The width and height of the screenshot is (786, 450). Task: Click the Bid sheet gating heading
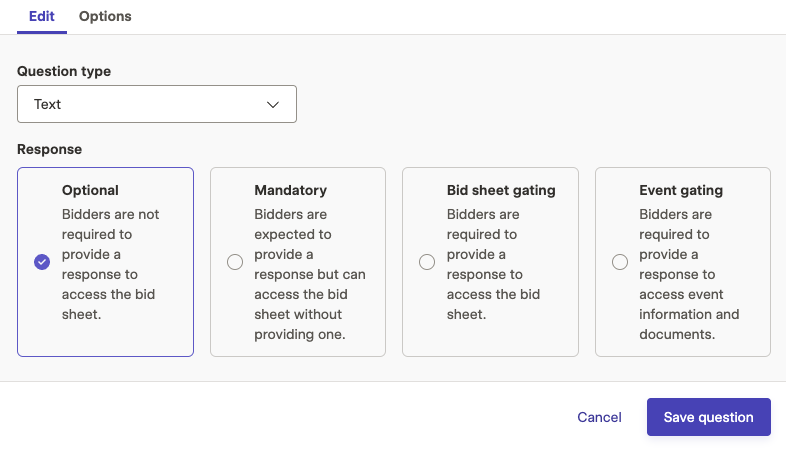pyautogui.click(x=501, y=190)
